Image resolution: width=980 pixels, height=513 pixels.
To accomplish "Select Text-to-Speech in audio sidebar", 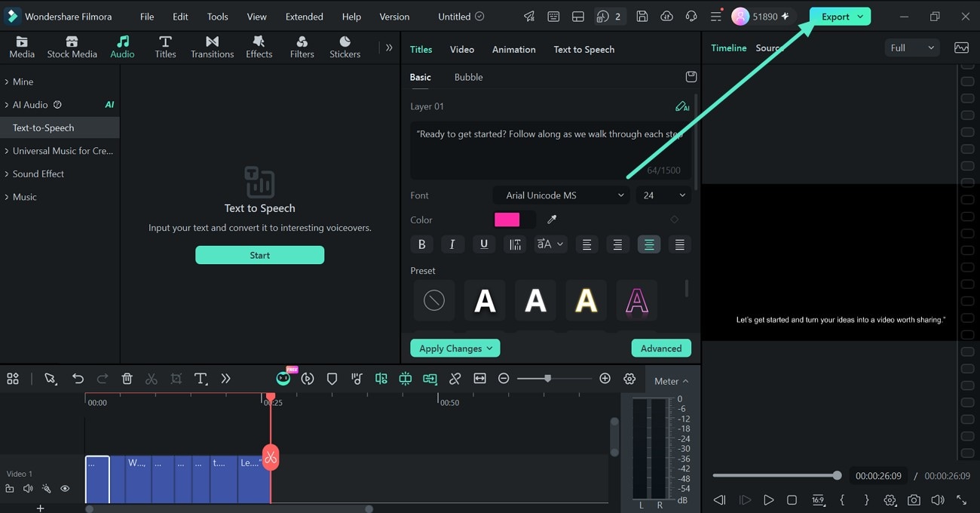I will tap(60, 127).
